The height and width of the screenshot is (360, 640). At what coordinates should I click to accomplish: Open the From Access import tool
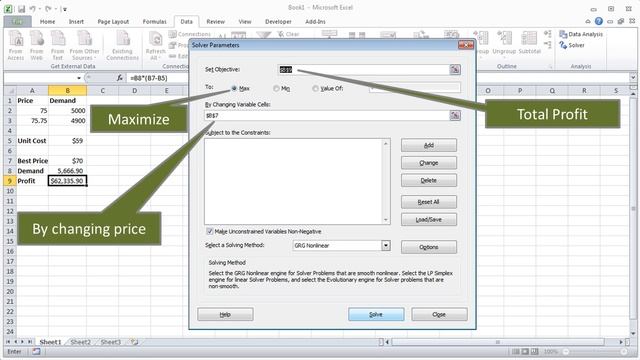point(16,46)
